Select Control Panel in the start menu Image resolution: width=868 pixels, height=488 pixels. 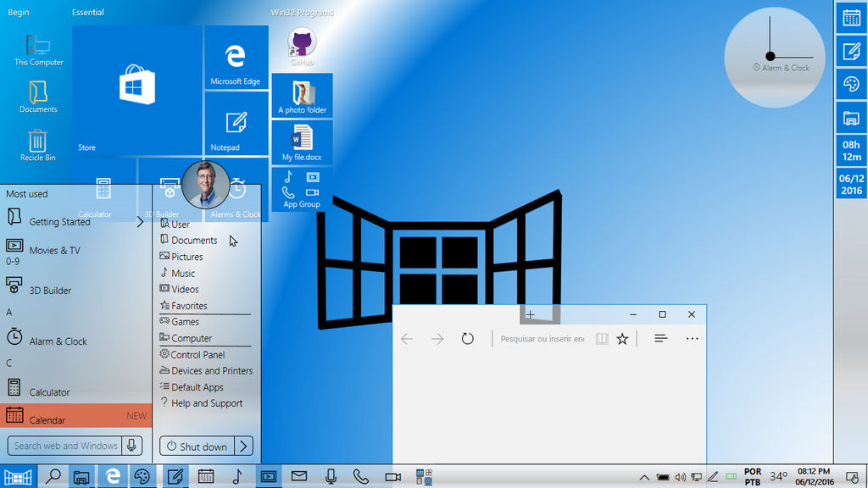pos(192,354)
